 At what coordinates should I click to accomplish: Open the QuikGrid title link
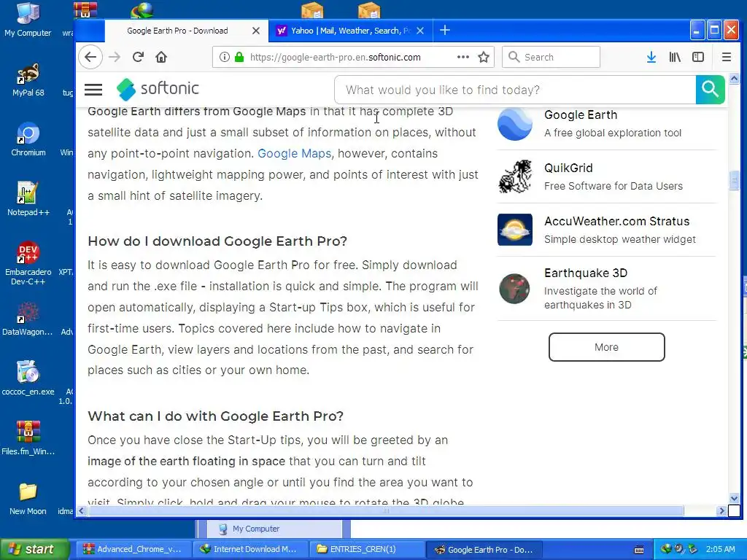click(x=568, y=168)
